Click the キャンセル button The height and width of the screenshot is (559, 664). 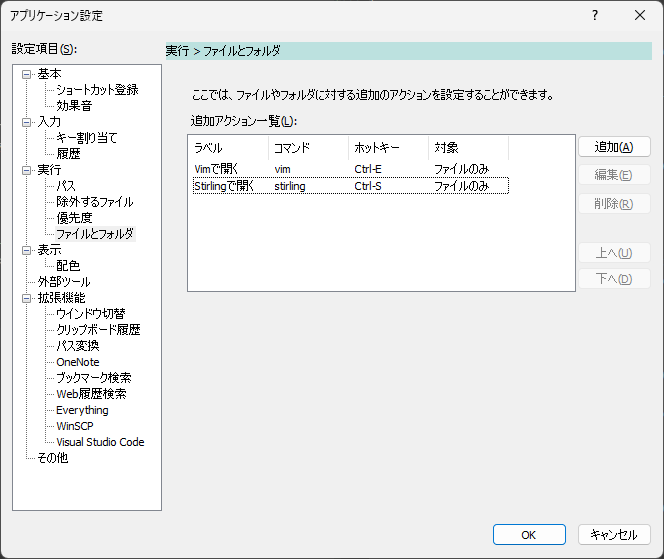pyautogui.click(x=614, y=534)
